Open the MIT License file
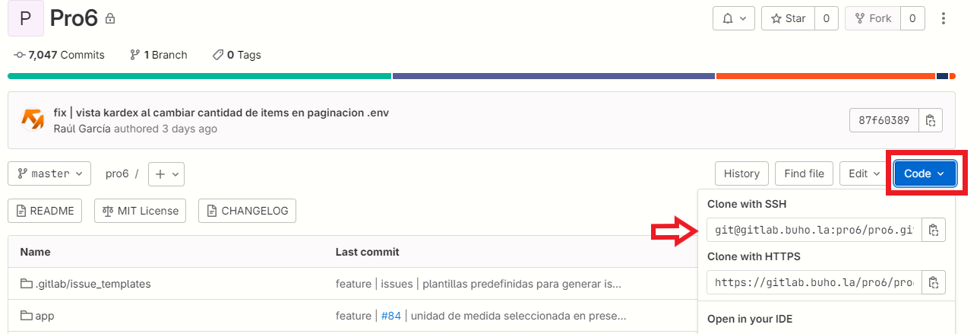 point(141,211)
